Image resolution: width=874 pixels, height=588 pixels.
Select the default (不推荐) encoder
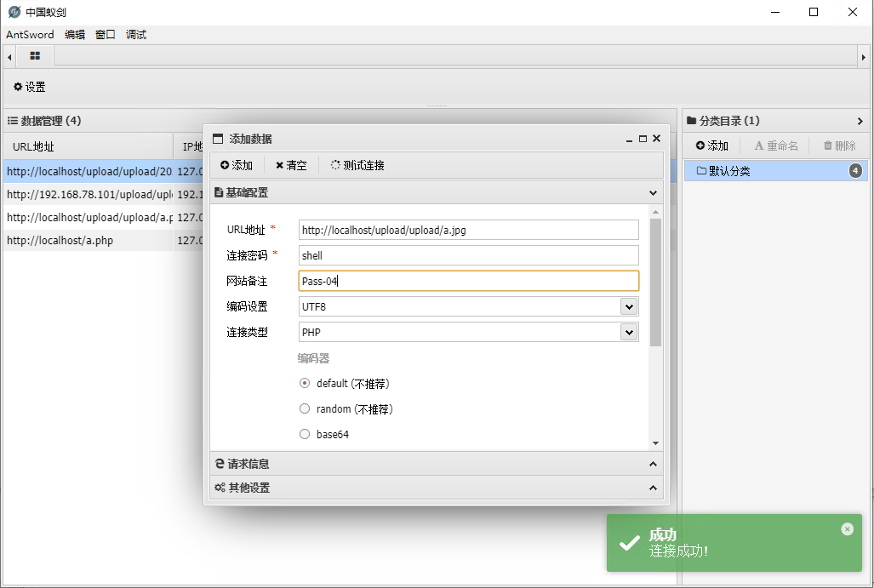305,384
